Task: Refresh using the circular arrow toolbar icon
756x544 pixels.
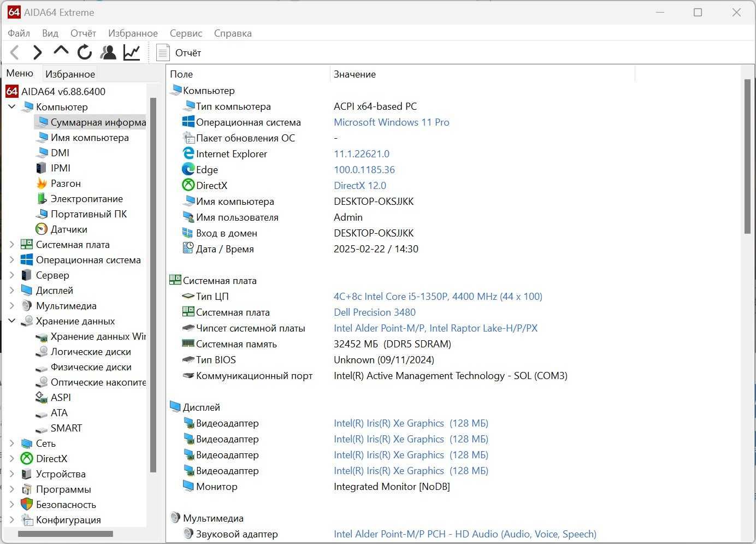Action: pyautogui.click(x=85, y=52)
